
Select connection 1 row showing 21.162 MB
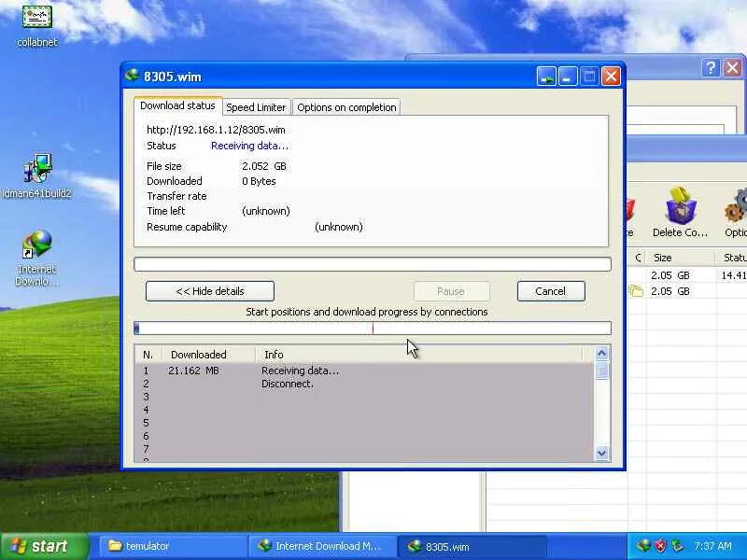tap(364, 371)
